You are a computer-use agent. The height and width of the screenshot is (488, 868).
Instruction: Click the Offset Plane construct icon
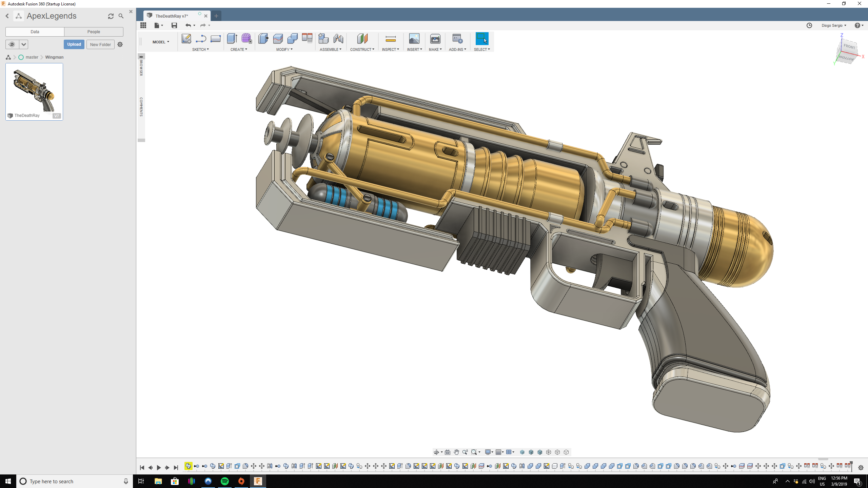click(x=362, y=39)
